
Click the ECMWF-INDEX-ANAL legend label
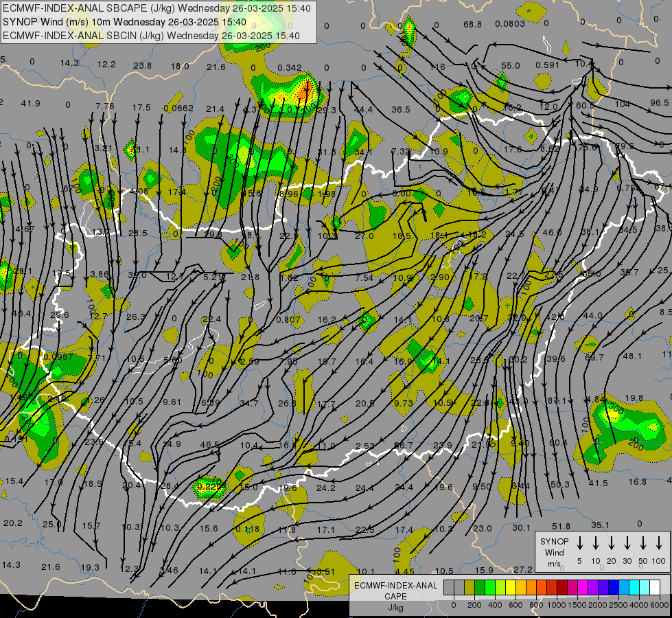[x=395, y=586]
